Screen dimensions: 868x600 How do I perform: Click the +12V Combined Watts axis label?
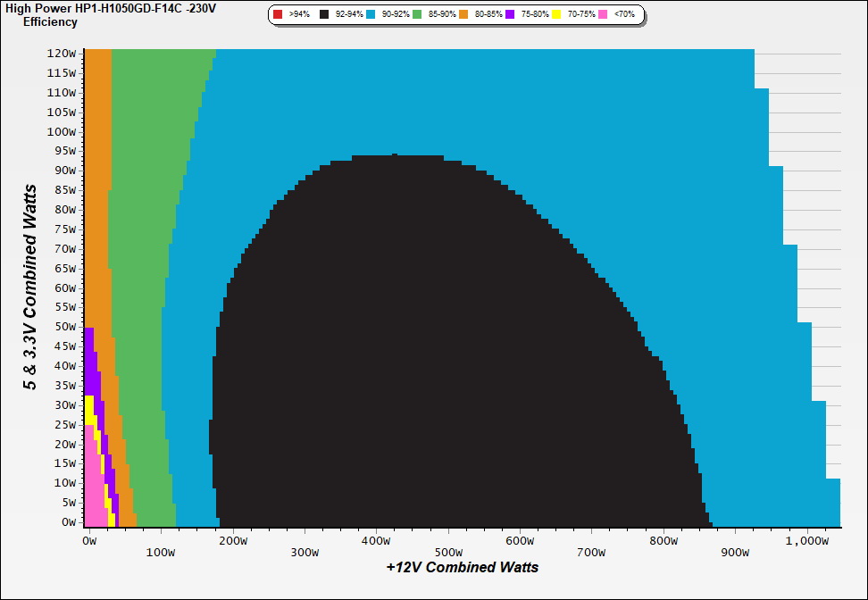462,567
